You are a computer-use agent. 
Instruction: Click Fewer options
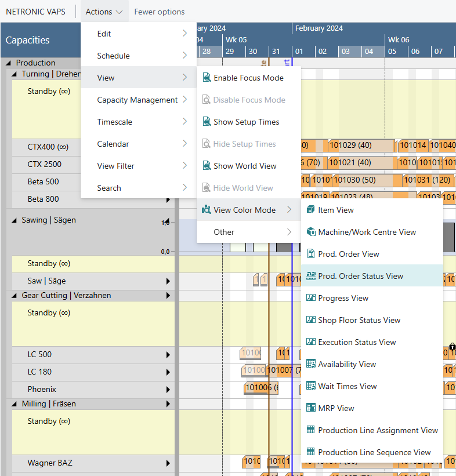(x=159, y=12)
